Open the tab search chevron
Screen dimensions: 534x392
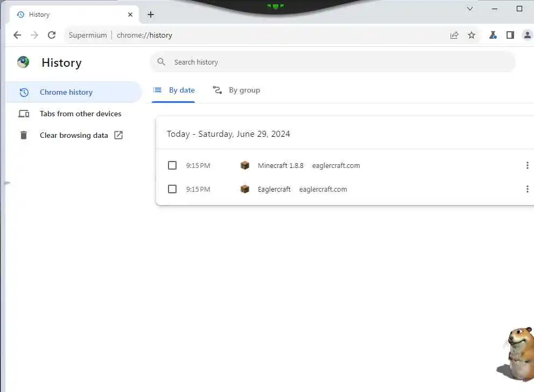tap(470, 9)
